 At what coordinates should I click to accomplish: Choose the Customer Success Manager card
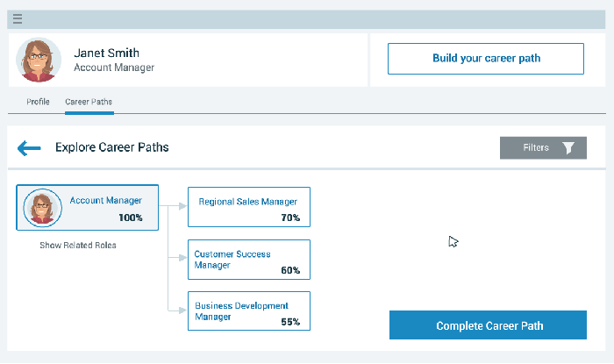[x=249, y=260]
